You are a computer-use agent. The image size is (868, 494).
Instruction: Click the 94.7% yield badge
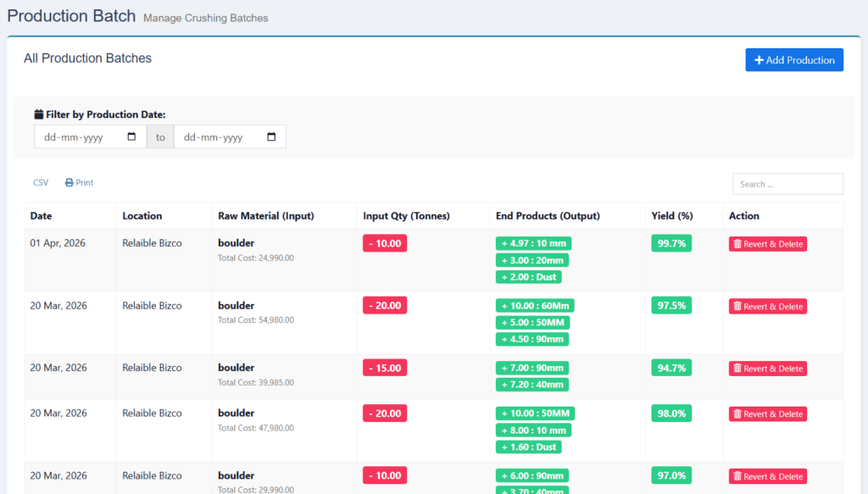click(671, 368)
